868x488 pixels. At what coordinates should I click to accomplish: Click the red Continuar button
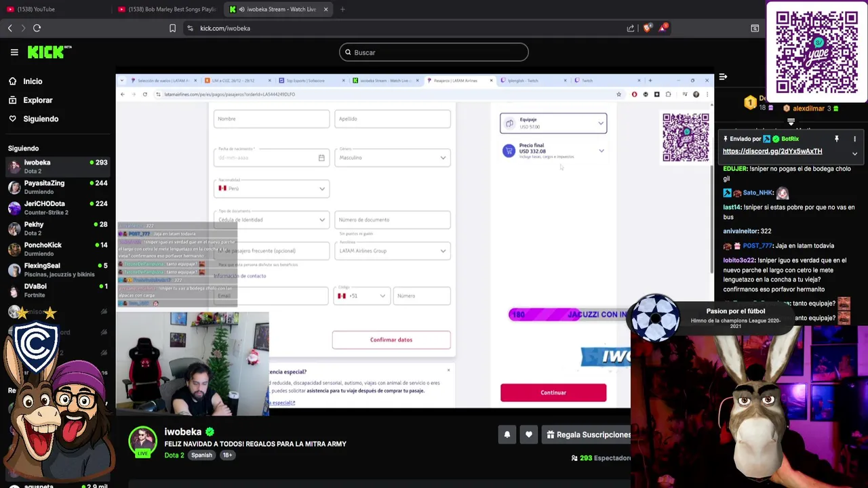click(553, 392)
